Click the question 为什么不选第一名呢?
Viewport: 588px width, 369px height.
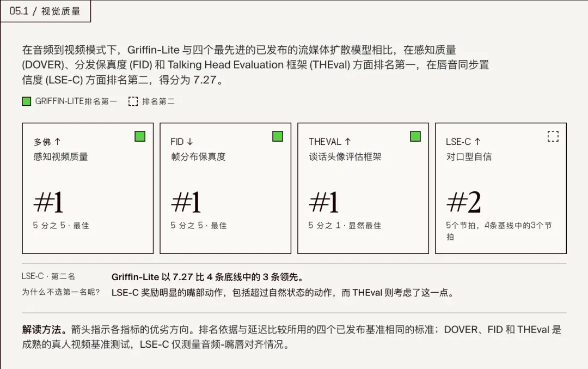click(x=61, y=292)
